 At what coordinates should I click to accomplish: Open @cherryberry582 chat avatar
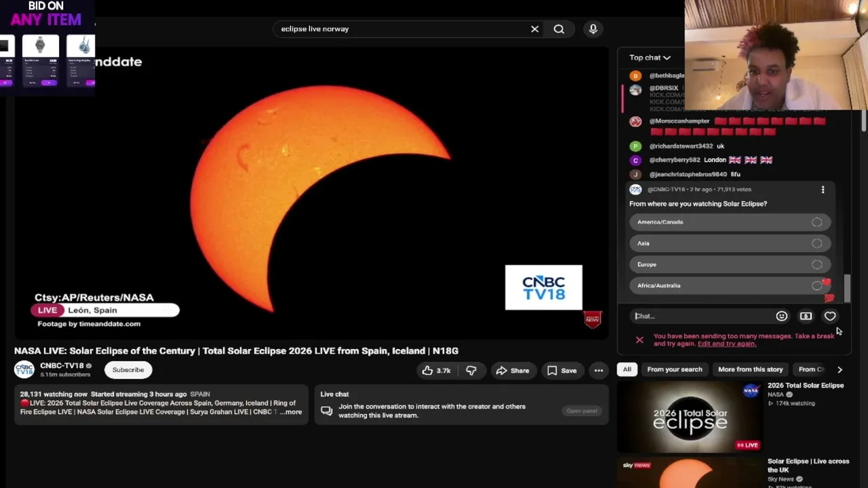coord(635,160)
